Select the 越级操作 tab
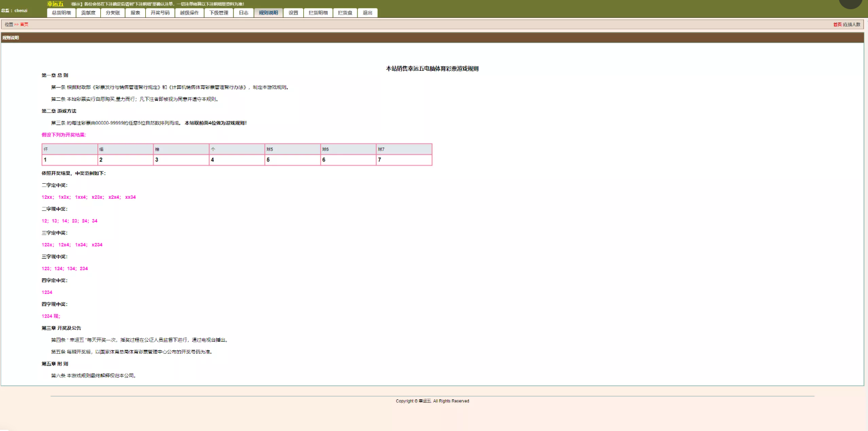This screenshot has width=868, height=431. click(189, 13)
